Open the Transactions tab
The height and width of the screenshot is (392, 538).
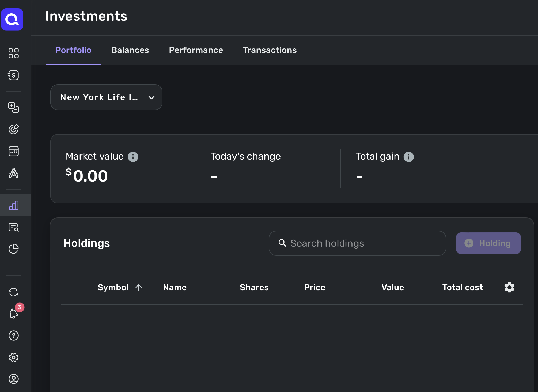pyautogui.click(x=270, y=50)
